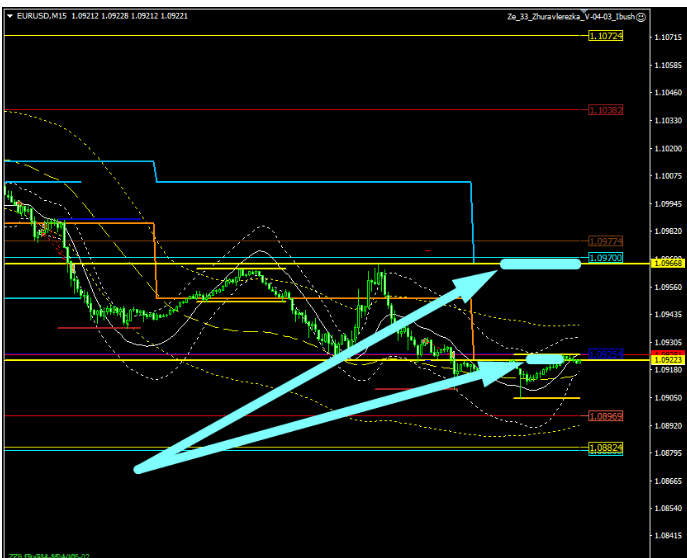Select the red 1.08969 level label
This screenshot has height=558, width=687.
606,416
